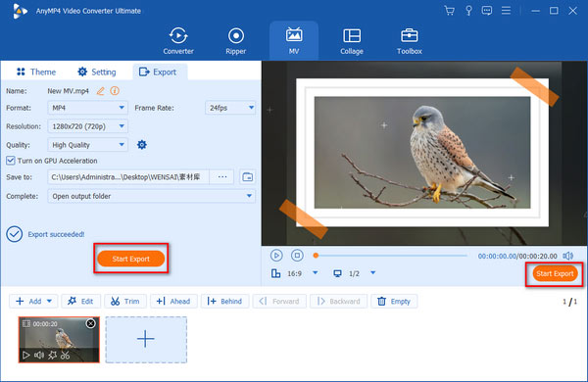Expand the Complete action dropdown
The height and width of the screenshot is (382, 588).
[x=152, y=196]
